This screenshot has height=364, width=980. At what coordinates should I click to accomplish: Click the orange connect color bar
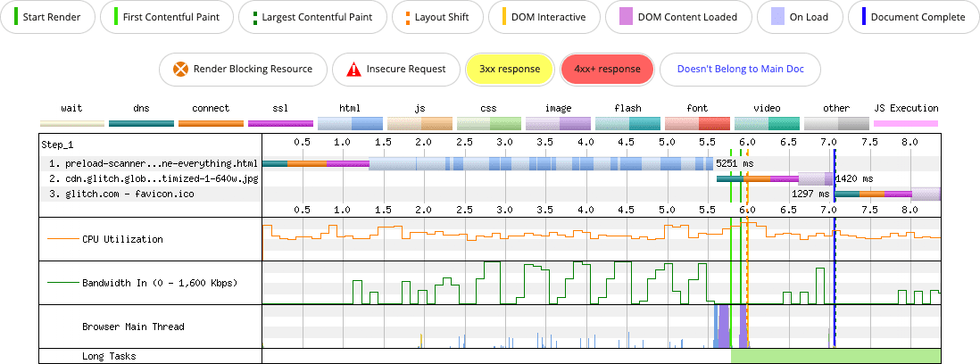pos(211,123)
